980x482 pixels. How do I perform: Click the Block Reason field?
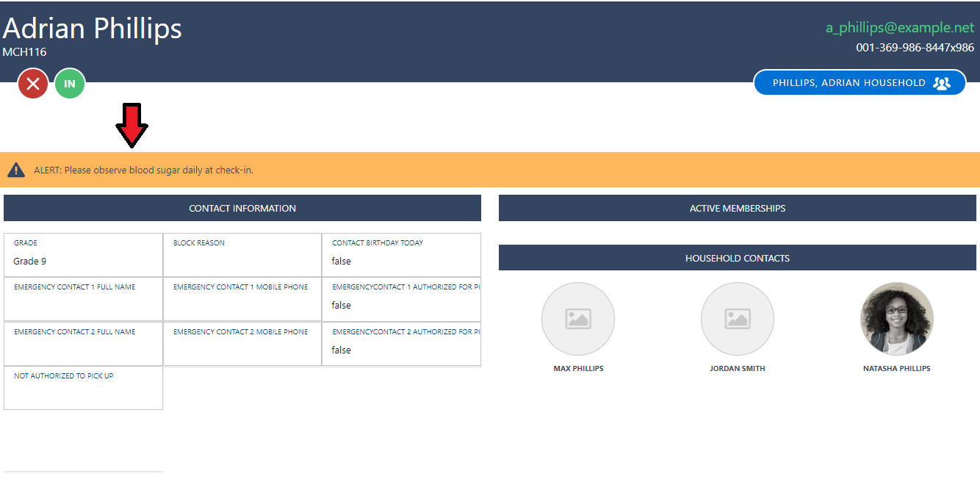242,255
